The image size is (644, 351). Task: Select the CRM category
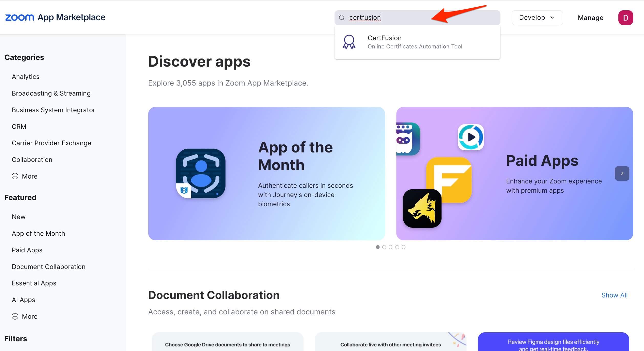click(19, 127)
